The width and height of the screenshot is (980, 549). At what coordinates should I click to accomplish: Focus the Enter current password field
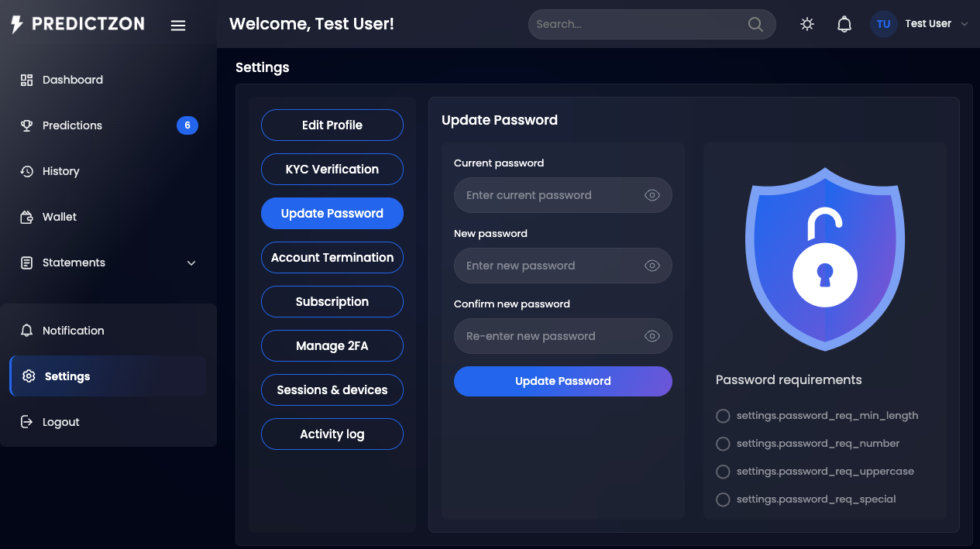563,195
